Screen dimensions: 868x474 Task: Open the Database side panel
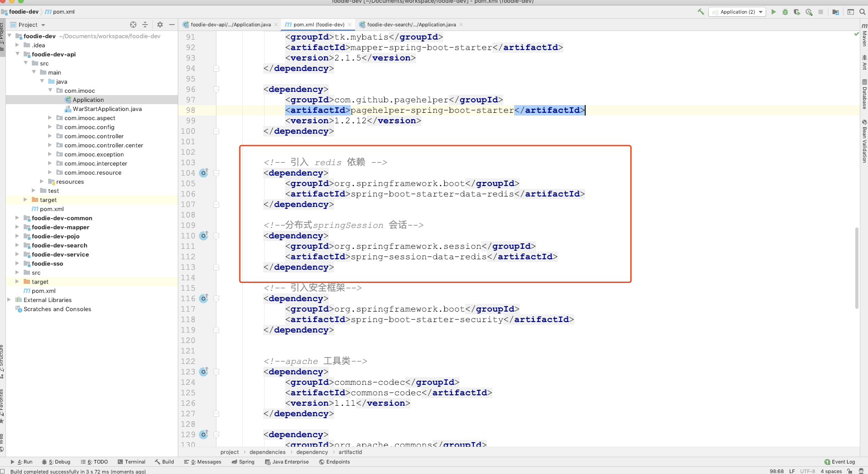(864, 94)
